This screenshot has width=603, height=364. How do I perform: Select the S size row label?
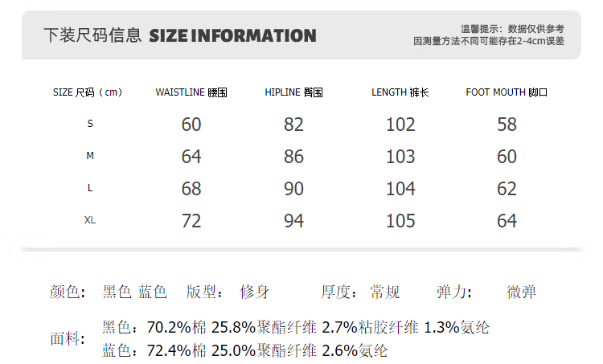tap(90, 124)
